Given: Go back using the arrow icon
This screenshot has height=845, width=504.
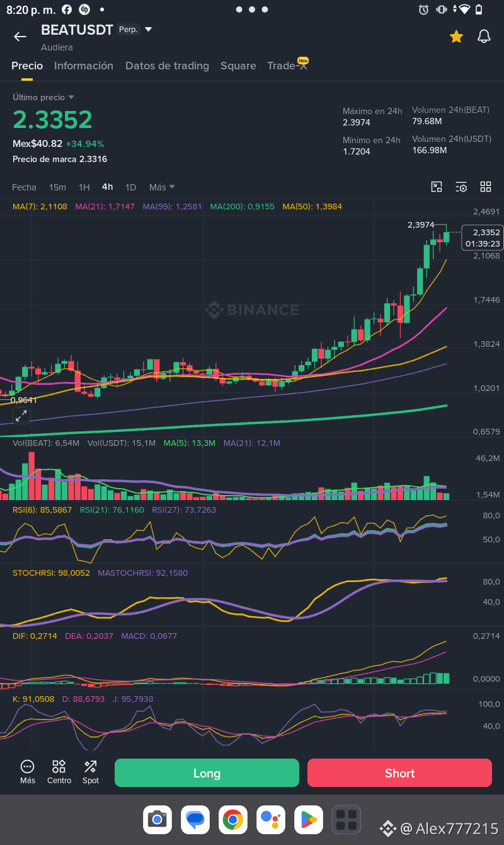Looking at the screenshot, I should click(20, 37).
